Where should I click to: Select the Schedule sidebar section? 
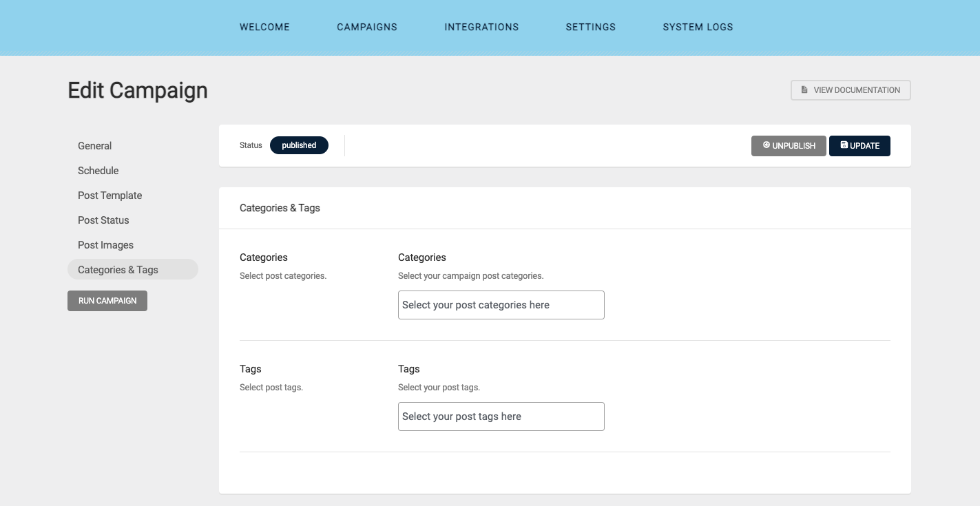(98, 171)
